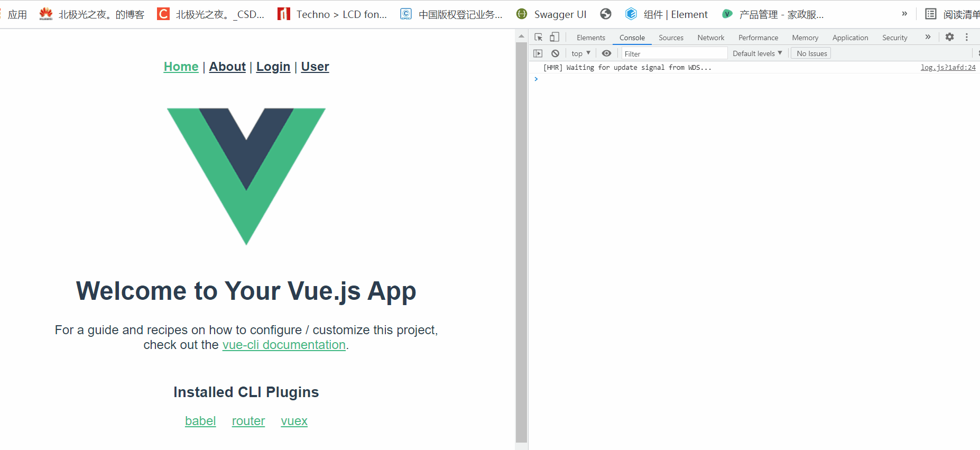The image size is (980, 450).
Task: Open the Techno LCD font bookmark
Action: coord(332,14)
